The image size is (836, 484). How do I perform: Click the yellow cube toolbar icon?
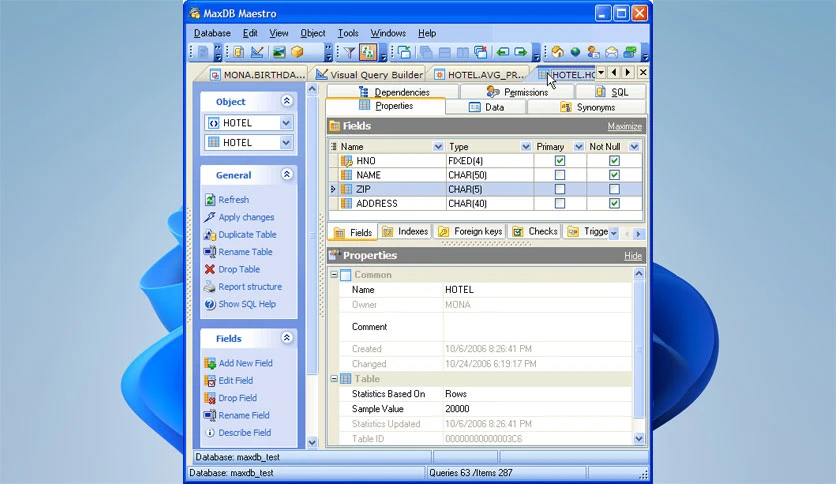pyautogui.click(x=298, y=52)
